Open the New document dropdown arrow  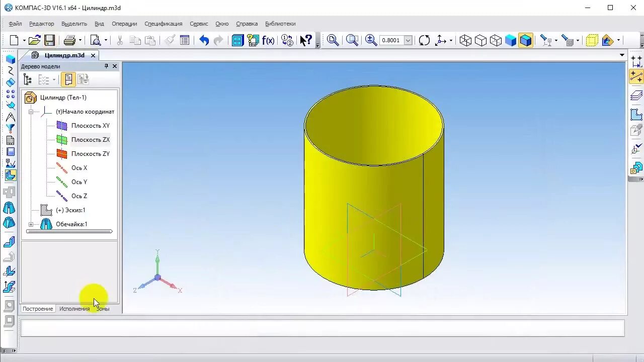(x=24, y=41)
